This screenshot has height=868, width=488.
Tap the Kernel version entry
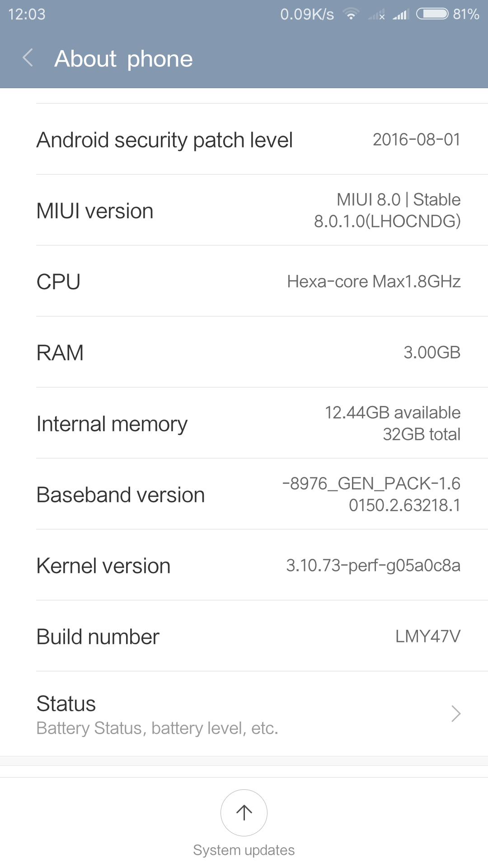(244, 565)
